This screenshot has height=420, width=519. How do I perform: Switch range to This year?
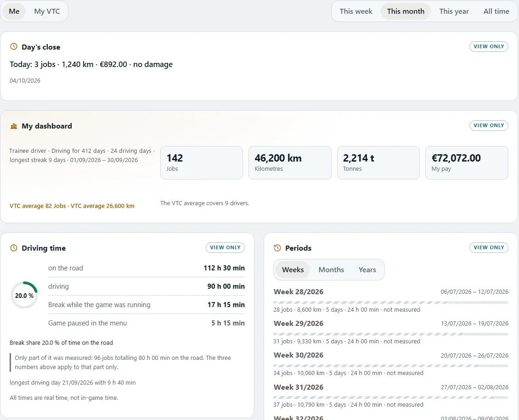point(454,11)
